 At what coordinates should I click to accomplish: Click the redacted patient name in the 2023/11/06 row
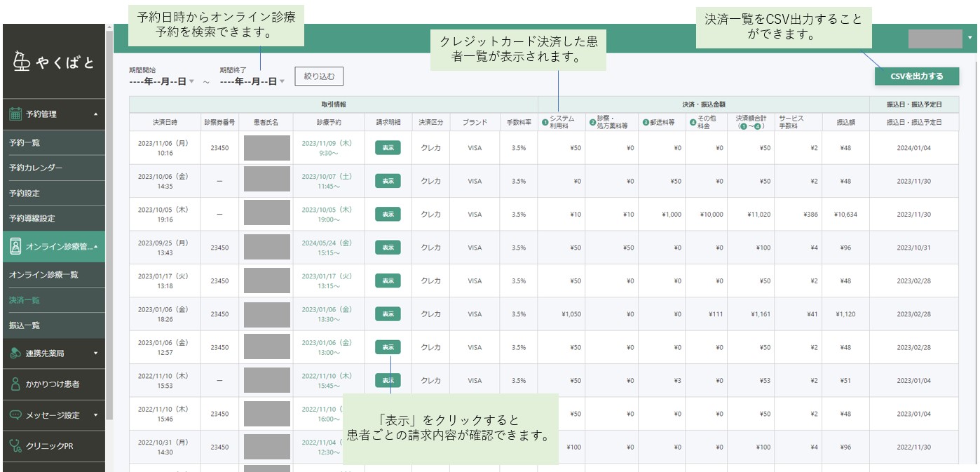point(266,147)
